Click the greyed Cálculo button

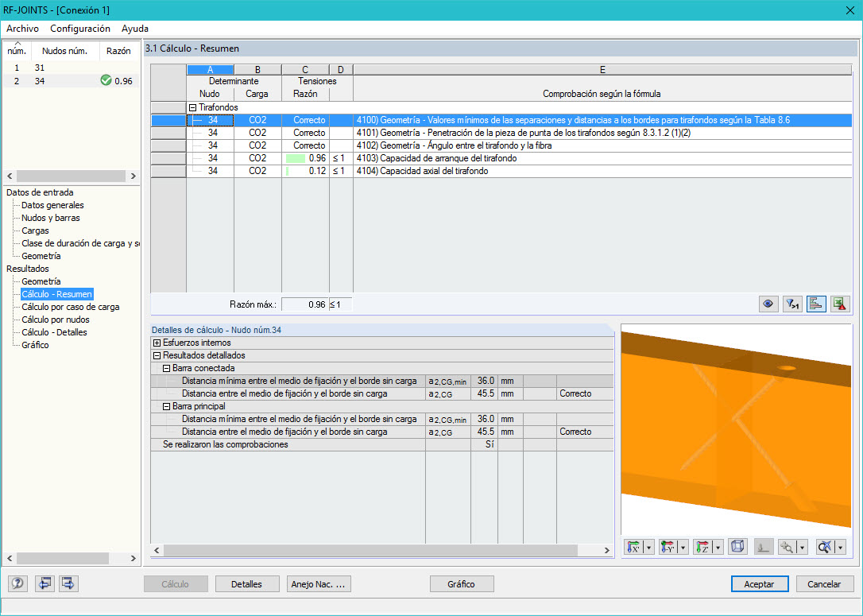click(176, 584)
